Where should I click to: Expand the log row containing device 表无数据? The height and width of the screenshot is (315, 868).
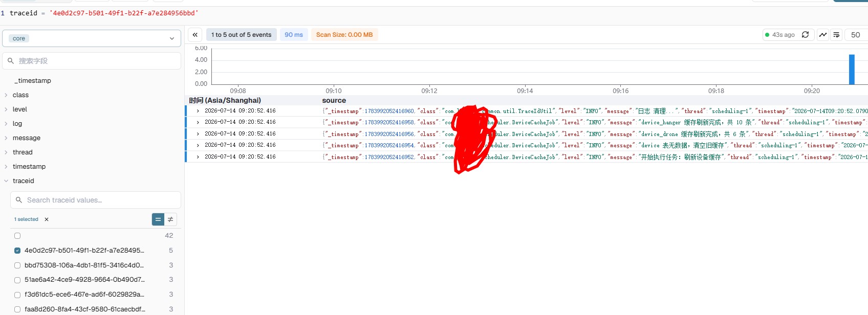[x=198, y=145]
